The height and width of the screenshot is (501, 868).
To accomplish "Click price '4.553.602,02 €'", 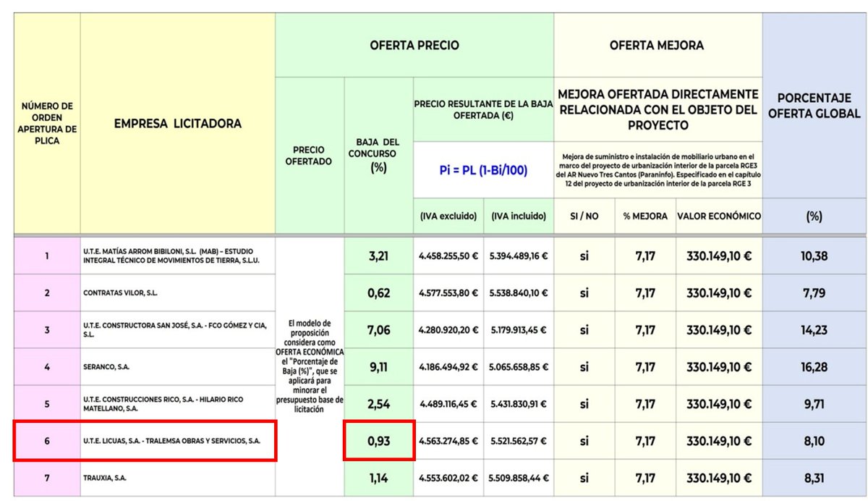I will click(448, 478).
